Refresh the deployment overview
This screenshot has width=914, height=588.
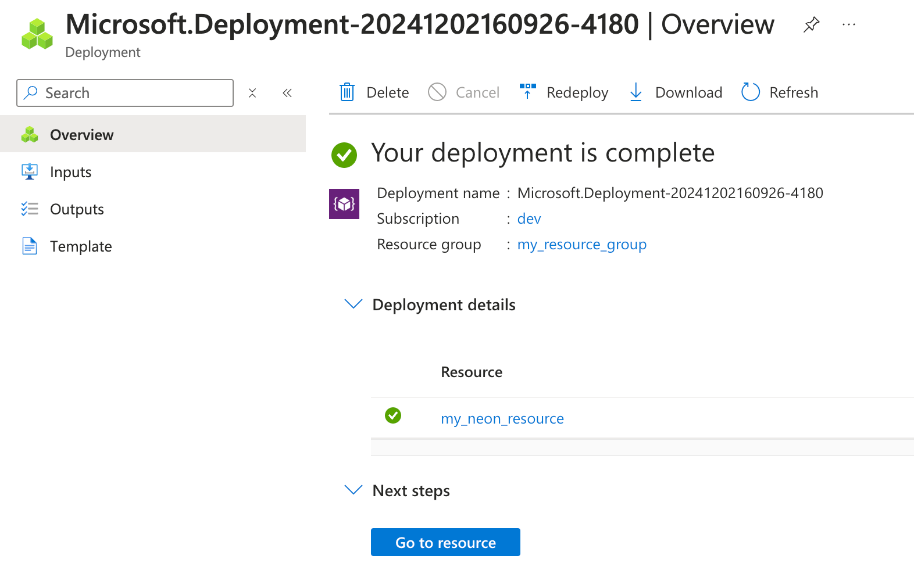pyautogui.click(x=780, y=92)
